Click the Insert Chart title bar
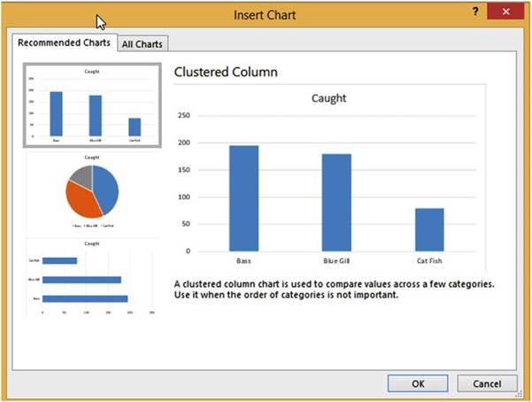This screenshot has width=532, height=402. pyautogui.click(x=265, y=14)
